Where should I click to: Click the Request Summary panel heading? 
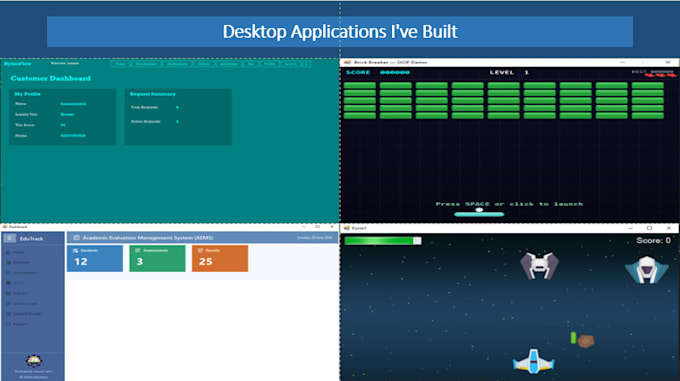[x=153, y=94]
